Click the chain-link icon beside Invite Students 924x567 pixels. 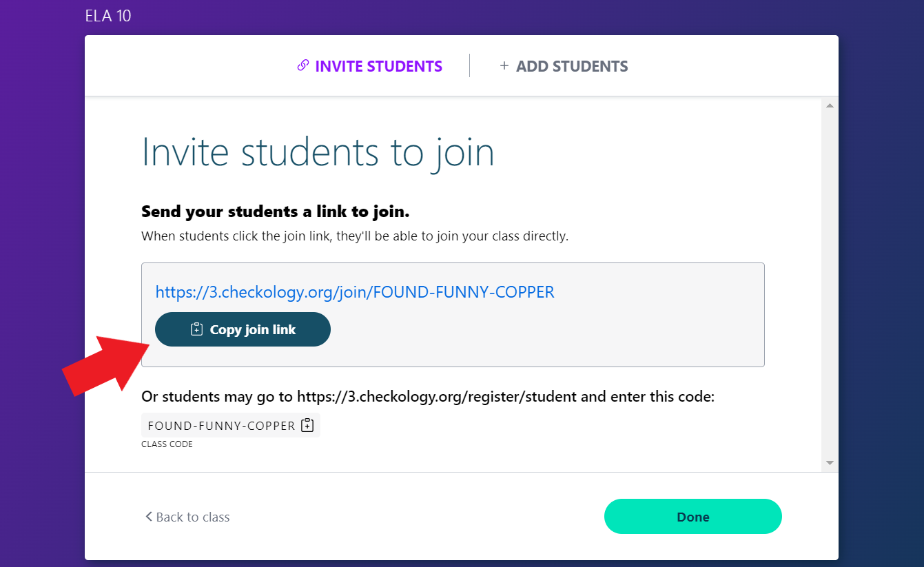(x=302, y=65)
